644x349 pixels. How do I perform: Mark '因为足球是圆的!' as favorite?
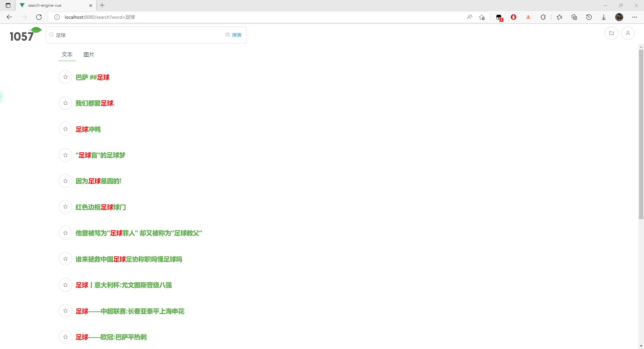pos(65,181)
